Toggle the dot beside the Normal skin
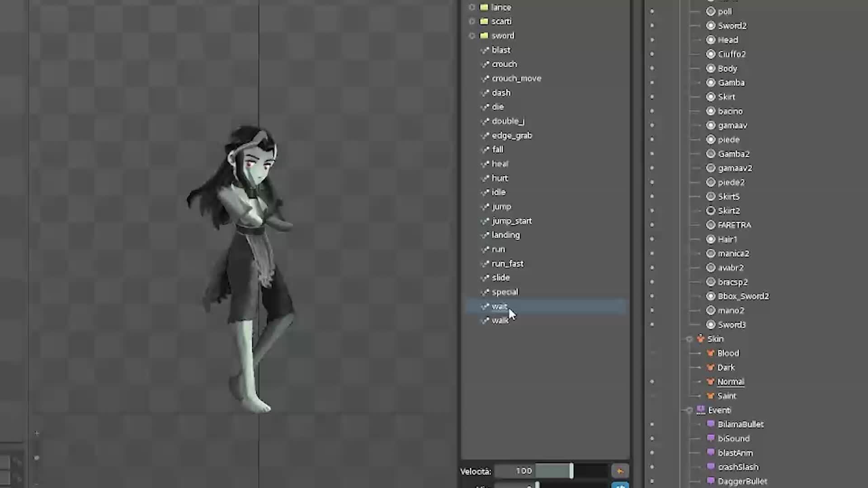 pos(652,381)
